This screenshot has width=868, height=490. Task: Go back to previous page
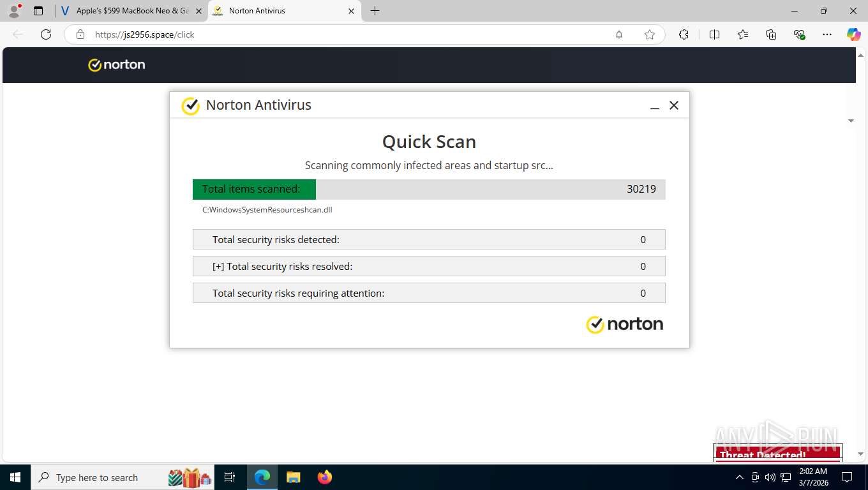pyautogui.click(x=18, y=34)
